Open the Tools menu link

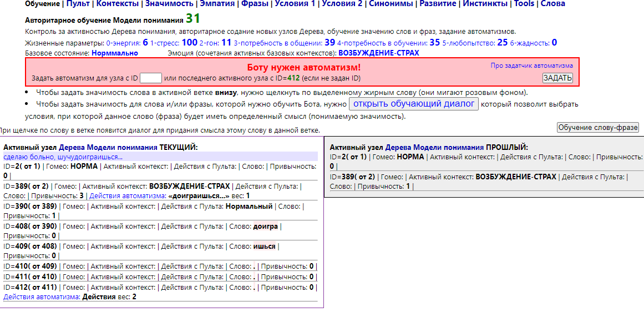(x=524, y=4)
